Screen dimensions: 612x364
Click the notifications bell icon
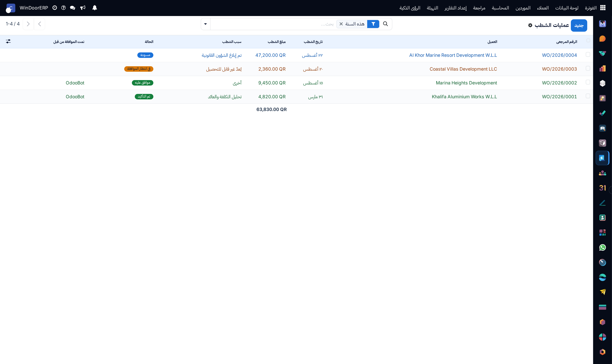point(95,8)
